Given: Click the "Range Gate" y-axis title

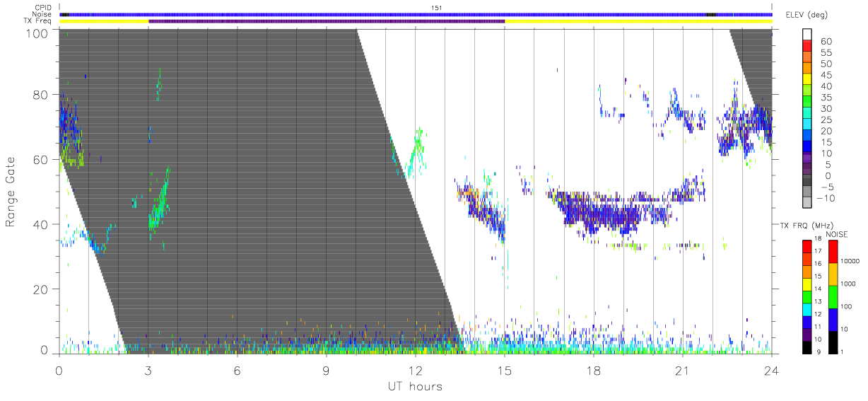Looking at the screenshot, I should tap(11, 192).
